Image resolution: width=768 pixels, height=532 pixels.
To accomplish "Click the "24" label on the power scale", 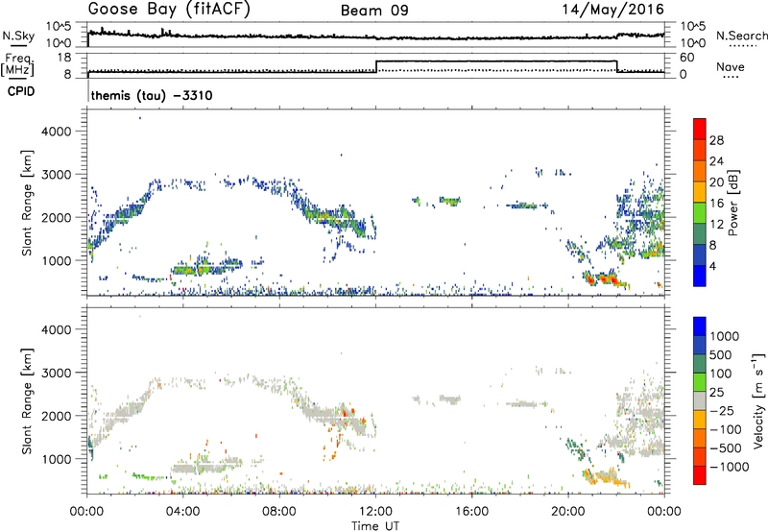I will [x=716, y=161].
